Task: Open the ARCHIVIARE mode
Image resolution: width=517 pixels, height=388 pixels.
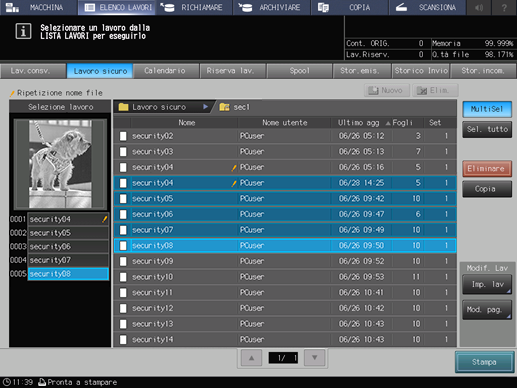Action: (x=272, y=7)
